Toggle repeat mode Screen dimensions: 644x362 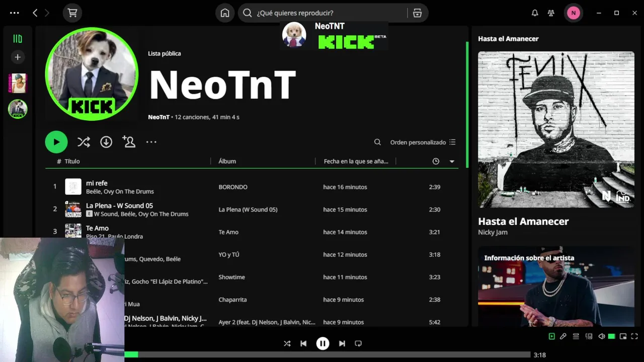358,343
